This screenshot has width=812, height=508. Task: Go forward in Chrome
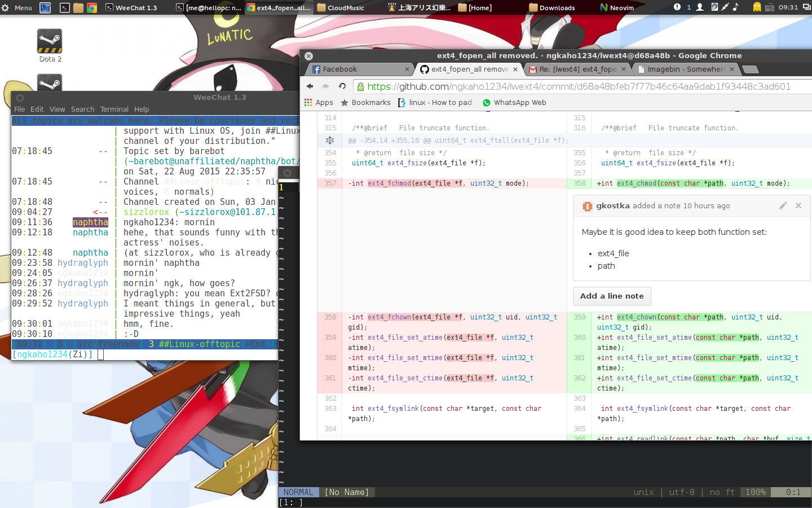tap(325, 86)
